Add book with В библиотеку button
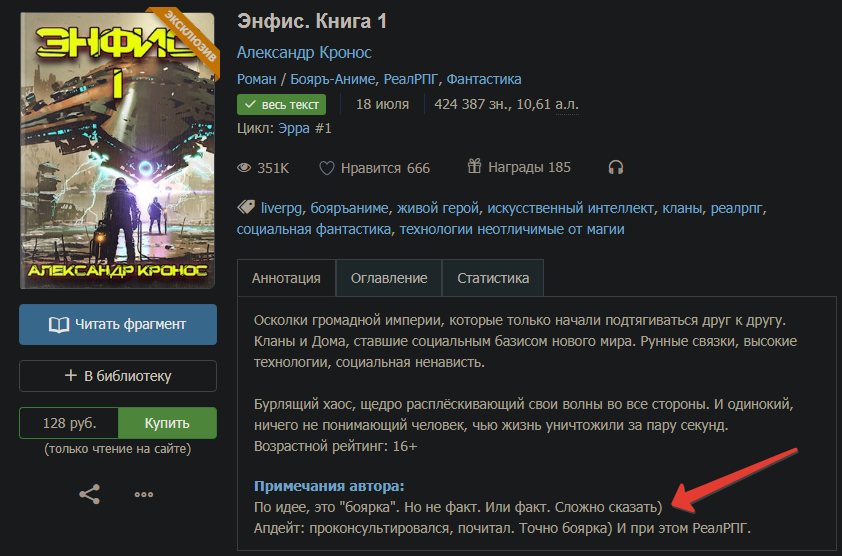 118,376
